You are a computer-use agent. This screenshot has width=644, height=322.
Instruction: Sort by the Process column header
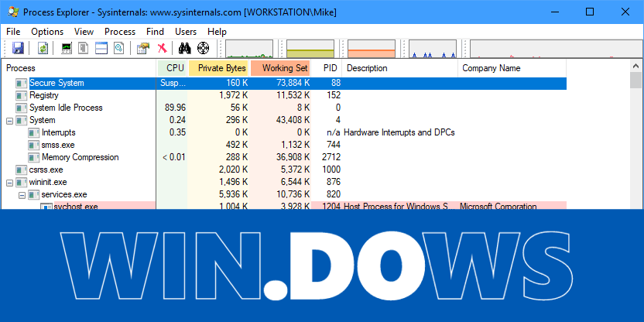tap(79, 68)
